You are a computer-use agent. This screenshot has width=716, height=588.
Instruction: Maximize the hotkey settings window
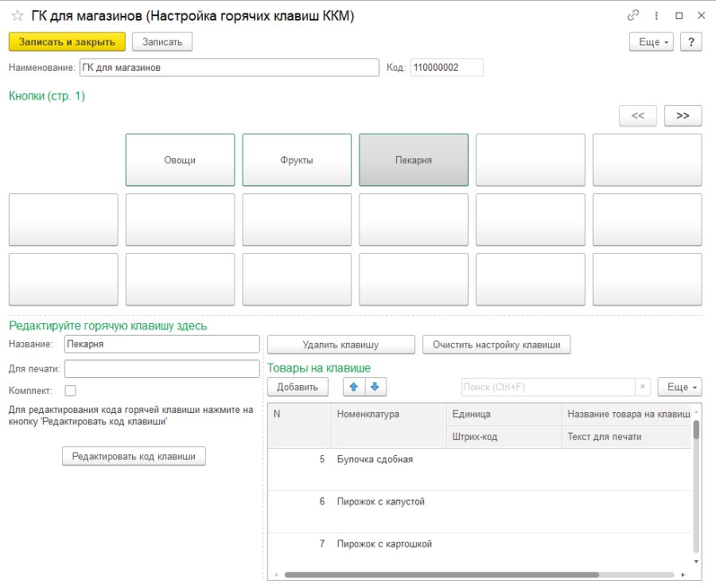679,16
